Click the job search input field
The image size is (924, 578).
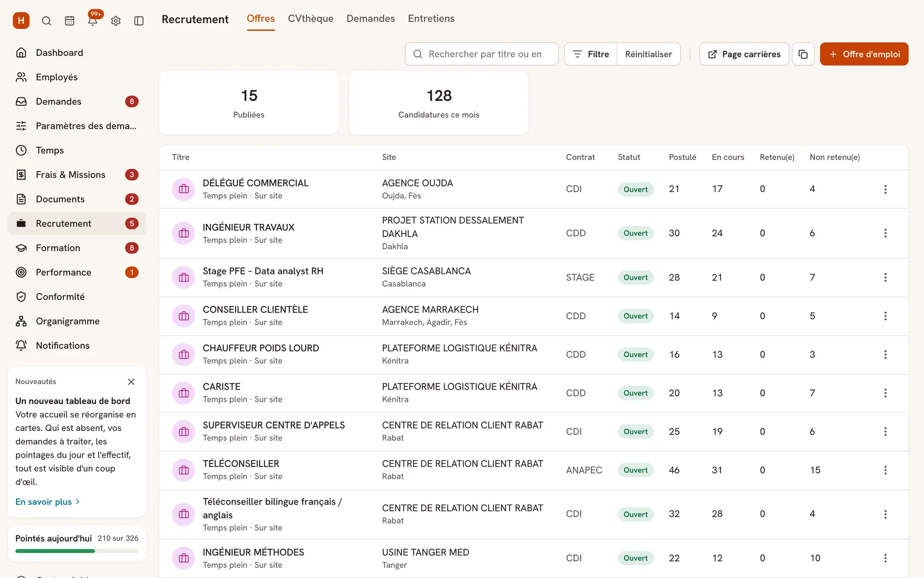(481, 54)
